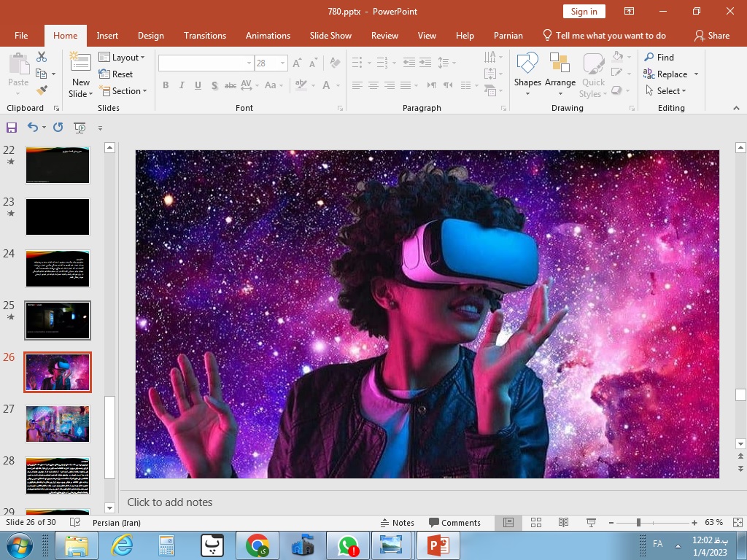Switch to the Design tab
The width and height of the screenshot is (747, 560).
[150, 36]
